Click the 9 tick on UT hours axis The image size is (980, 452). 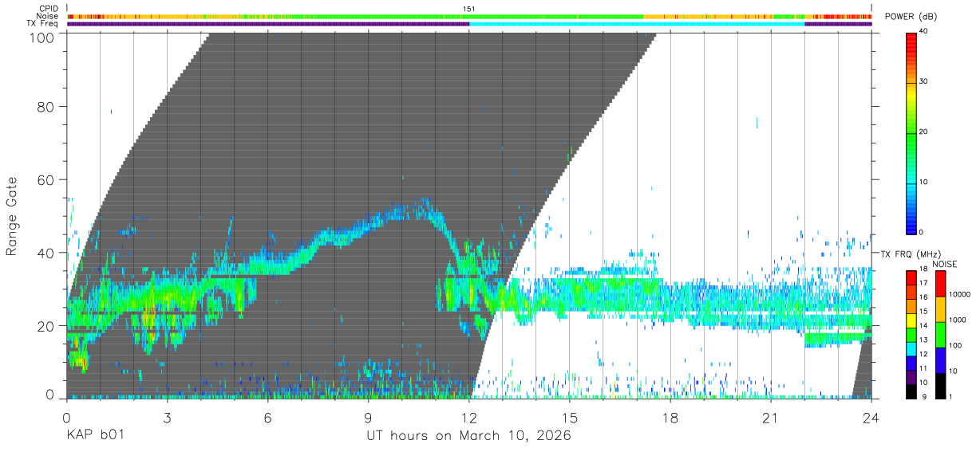tap(368, 418)
